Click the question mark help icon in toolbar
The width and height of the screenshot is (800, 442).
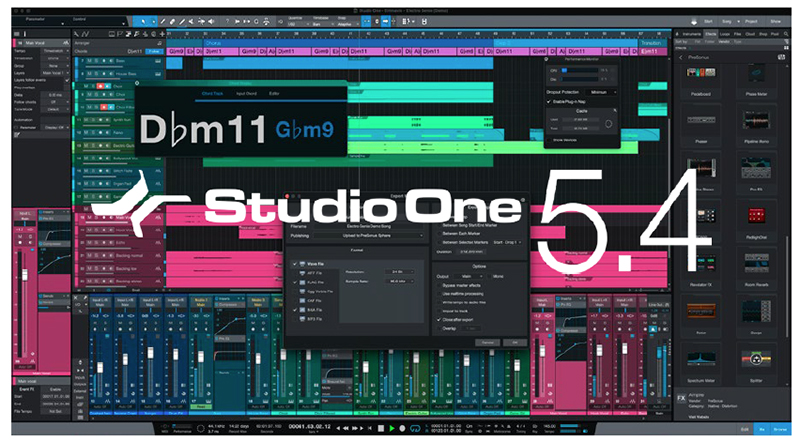(228, 21)
